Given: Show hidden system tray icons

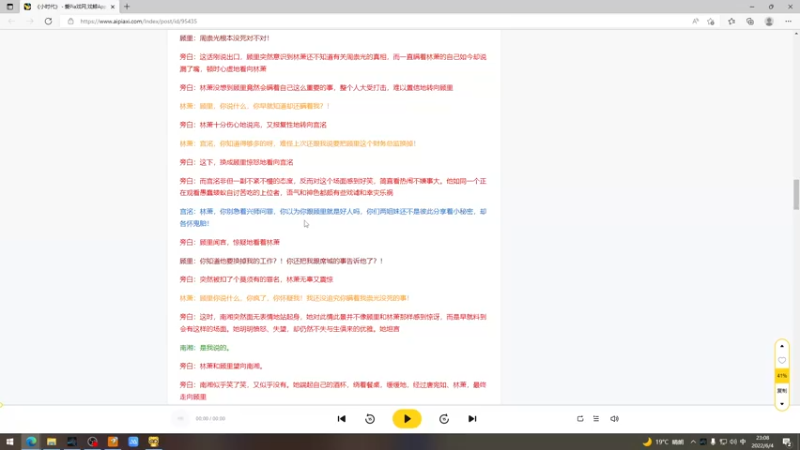Looking at the screenshot, I should tap(693, 442).
